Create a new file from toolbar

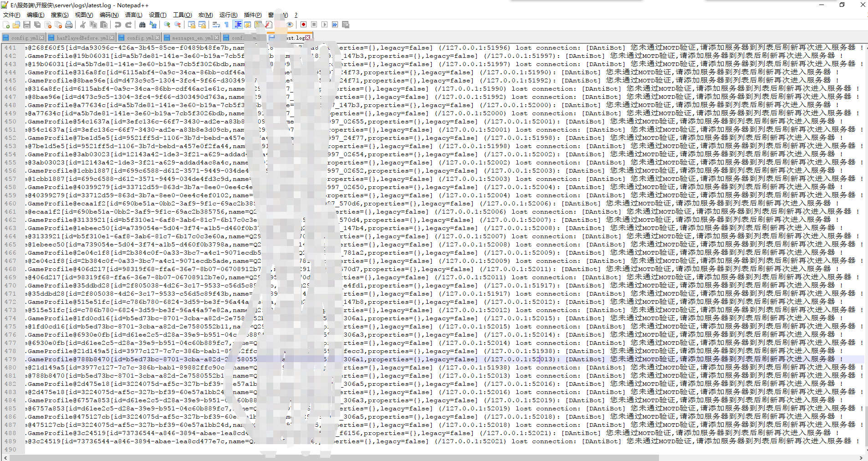6,25
